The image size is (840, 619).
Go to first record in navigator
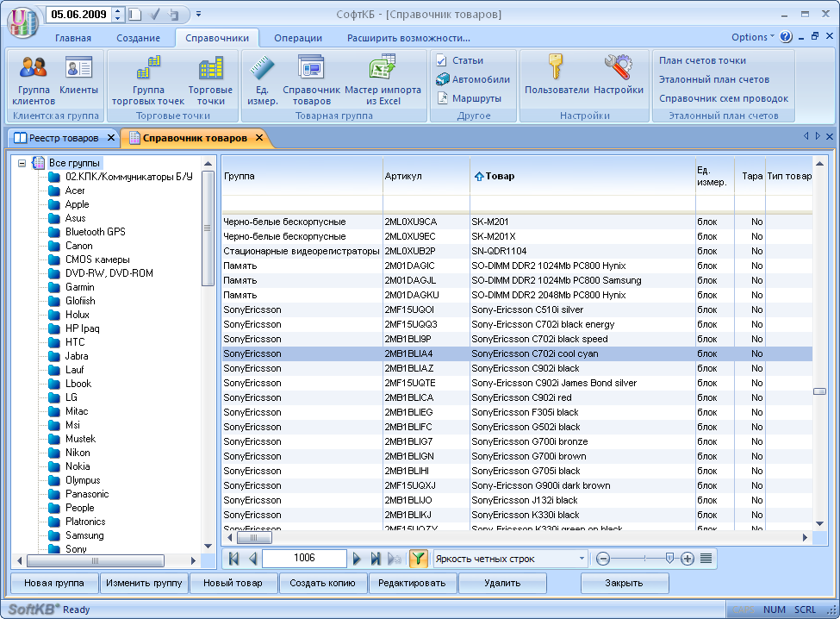click(233, 559)
